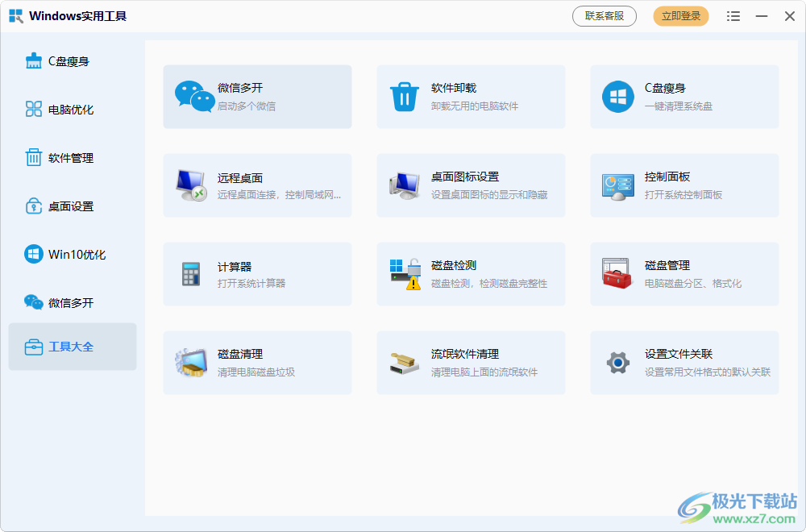The image size is (806, 532).
Task: Click the 磁盘检测 disk check warning icon
Action: pyautogui.click(x=404, y=274)
